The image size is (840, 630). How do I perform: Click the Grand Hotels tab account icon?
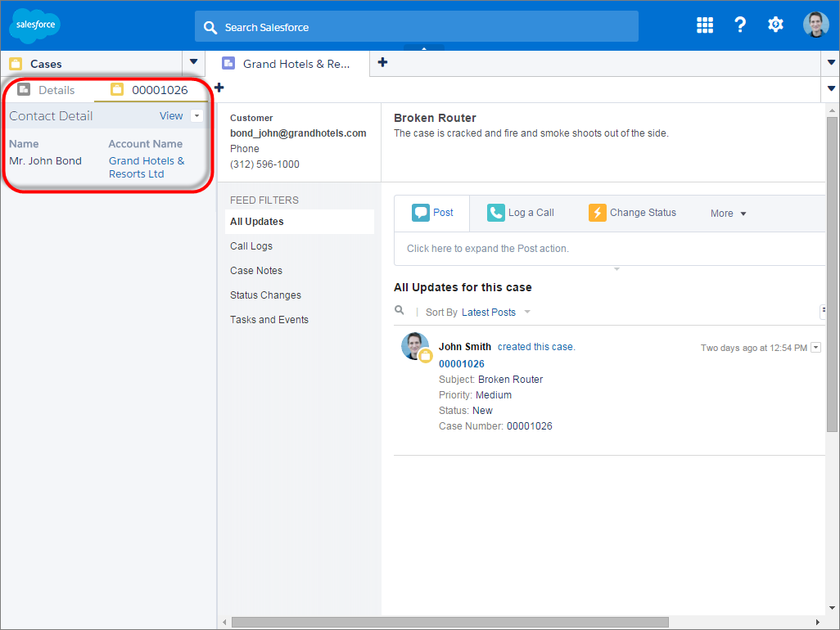(228, 63)
